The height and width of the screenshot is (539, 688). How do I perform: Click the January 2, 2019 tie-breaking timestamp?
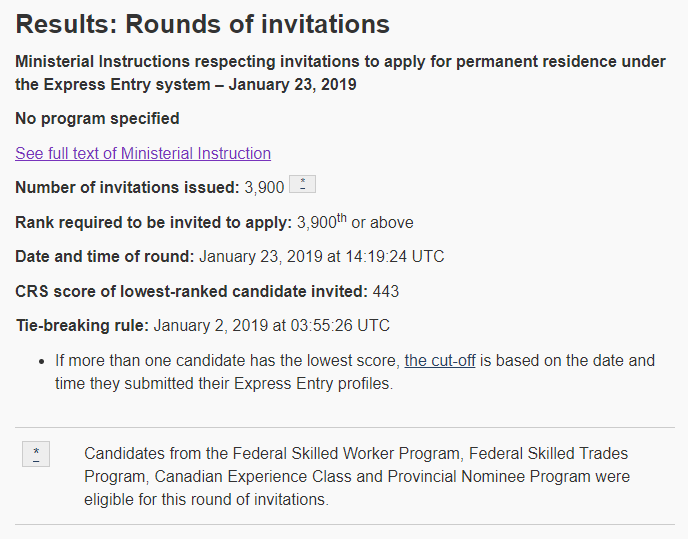(271, 325)
